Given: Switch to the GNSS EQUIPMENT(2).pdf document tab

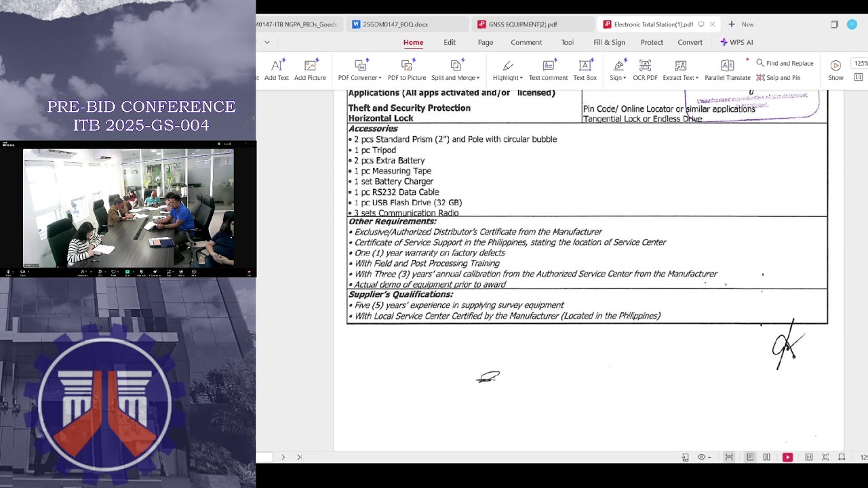Looking at the screenshot, I should coord(532,24).
